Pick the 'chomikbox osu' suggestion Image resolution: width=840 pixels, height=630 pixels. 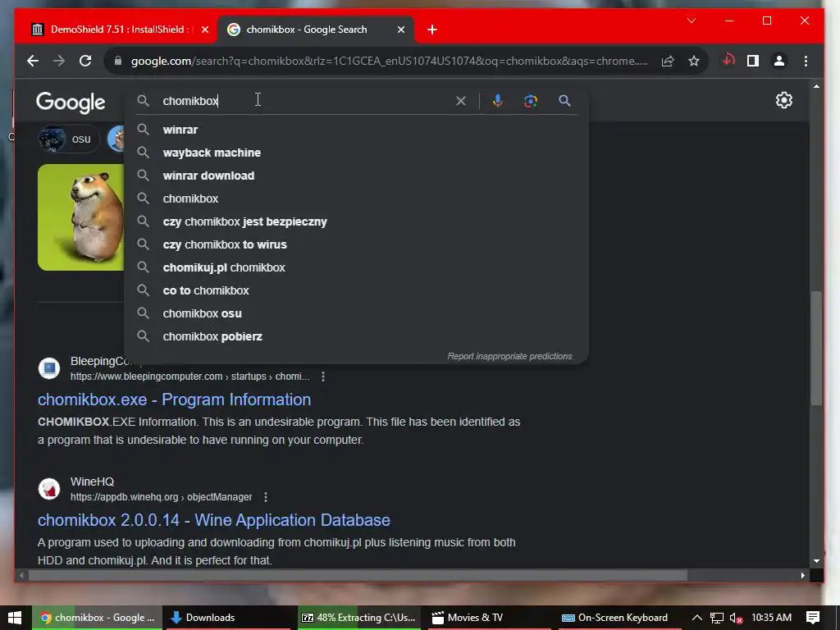[x=356, y=314]
